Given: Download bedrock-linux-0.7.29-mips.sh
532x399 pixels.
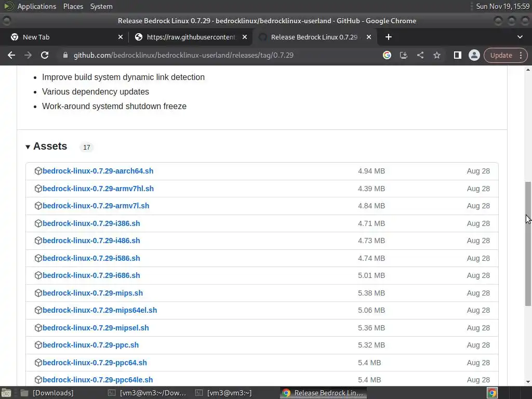Looking at the screenshot, I should (92, 293).
